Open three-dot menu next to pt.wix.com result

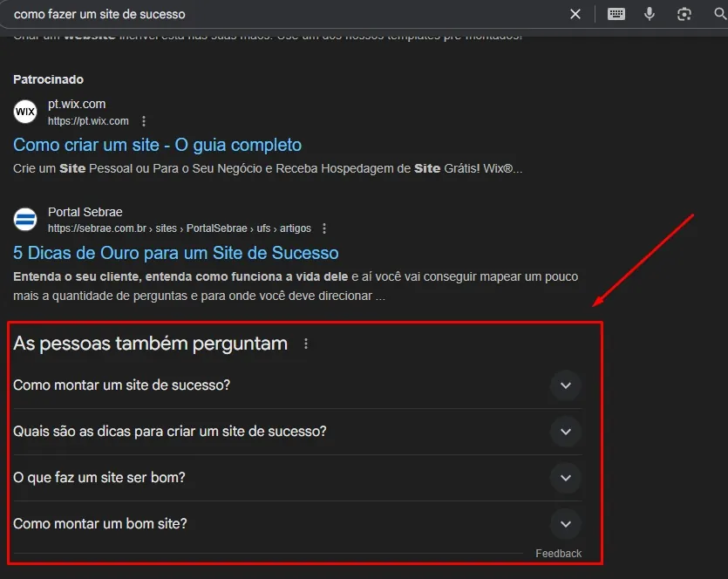point(143,120)
